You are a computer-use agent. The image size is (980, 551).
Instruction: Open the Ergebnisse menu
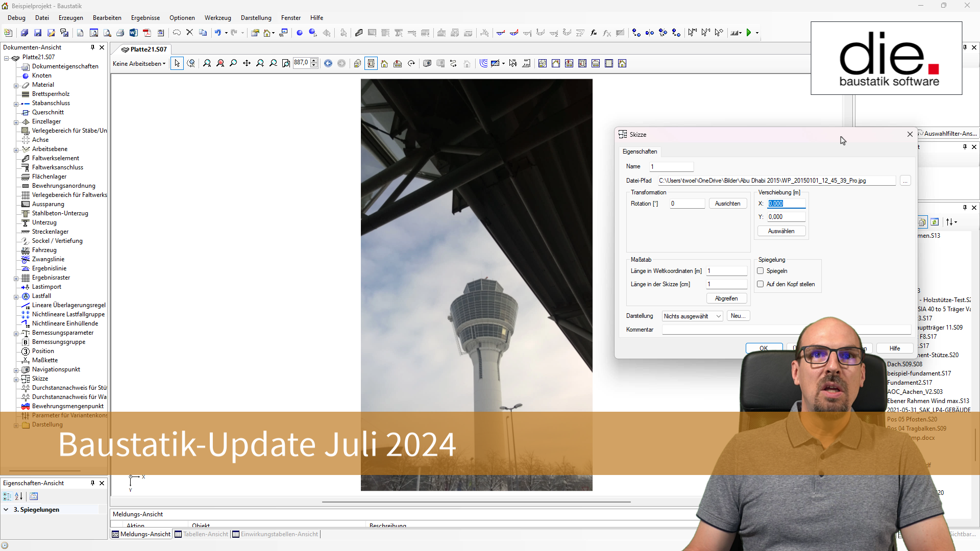145,17
